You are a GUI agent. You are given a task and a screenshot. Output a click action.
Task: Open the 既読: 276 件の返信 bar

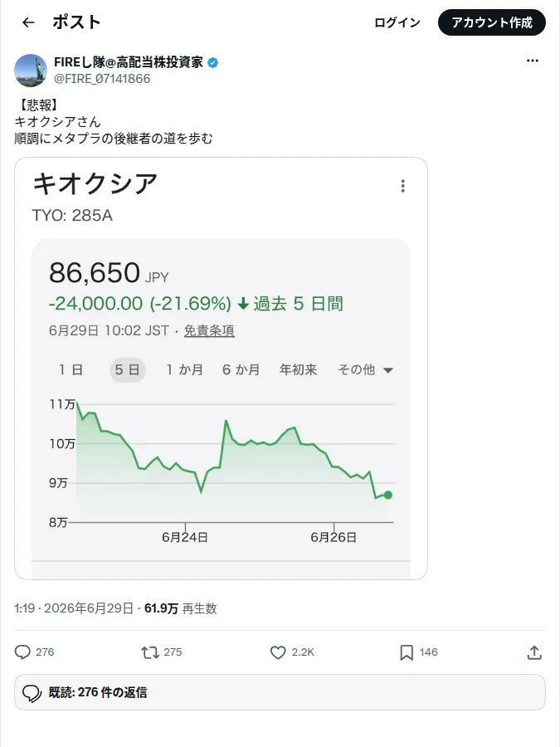coord(280,692)
